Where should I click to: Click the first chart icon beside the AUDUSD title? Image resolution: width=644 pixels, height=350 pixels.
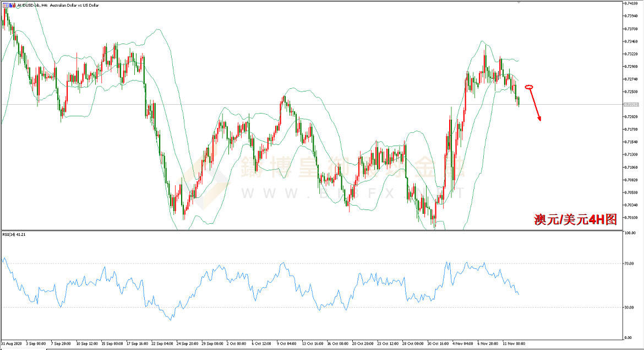pos(4,5)
